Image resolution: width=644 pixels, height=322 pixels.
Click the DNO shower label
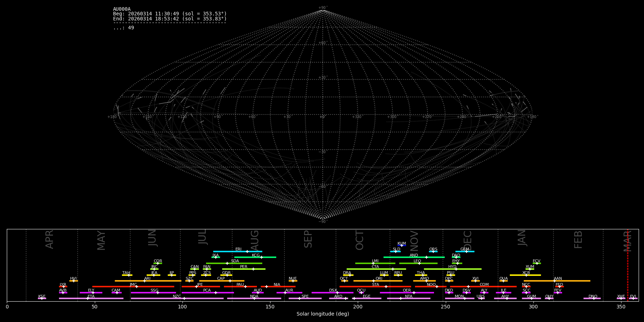(x=593, y=297)
